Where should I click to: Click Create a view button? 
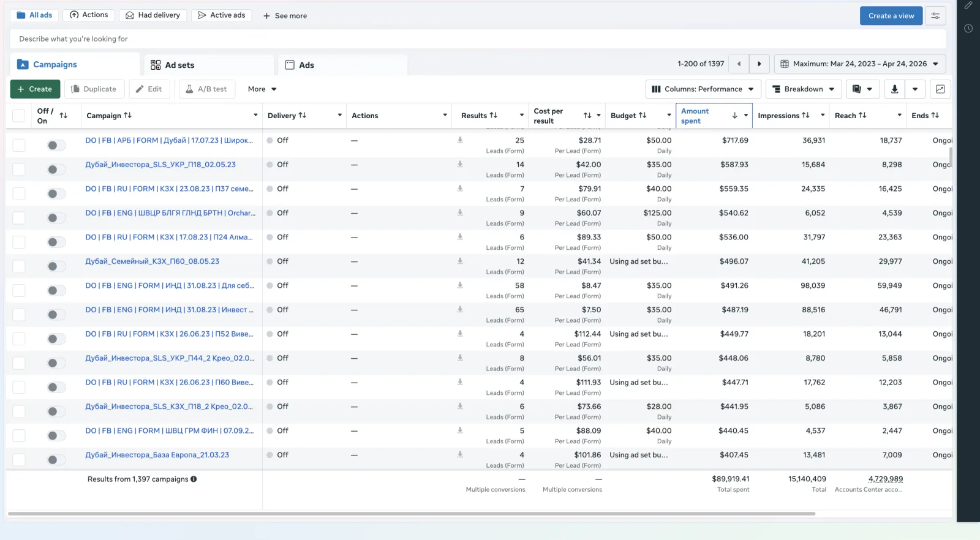tap(891, 16)
